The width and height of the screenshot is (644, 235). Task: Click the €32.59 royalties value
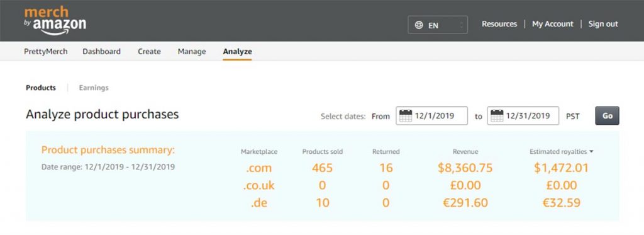coord(561,203)
